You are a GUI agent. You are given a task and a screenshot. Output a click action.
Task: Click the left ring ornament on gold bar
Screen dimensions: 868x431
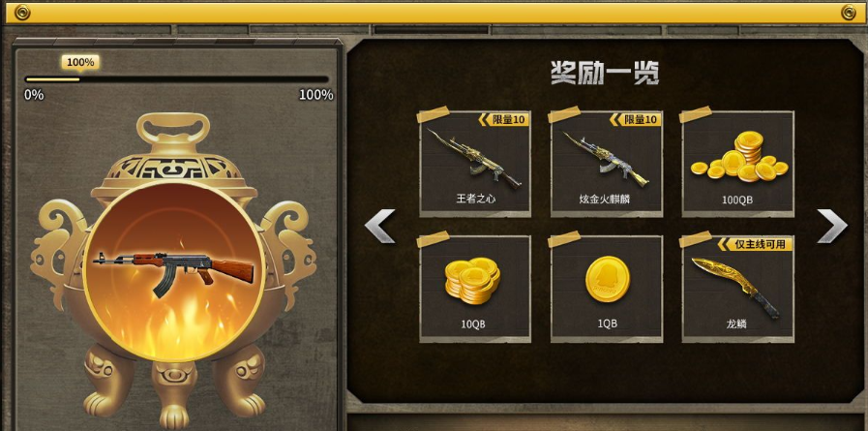click(x=22, y=13)
